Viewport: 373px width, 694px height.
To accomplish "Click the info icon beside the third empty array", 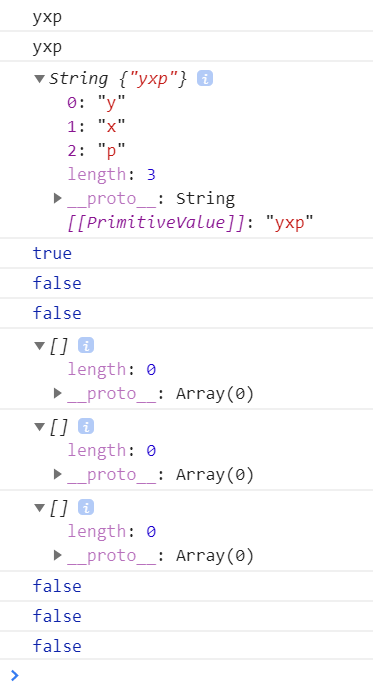I will [86, 507].
